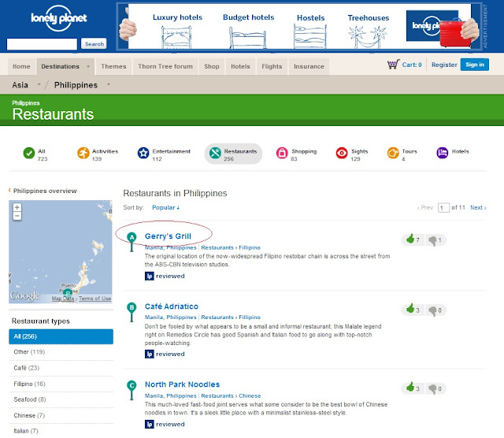This screenshot has width=504, height=438.
Task: Click the Terms of Use map link
Action: tap(94, 299)
